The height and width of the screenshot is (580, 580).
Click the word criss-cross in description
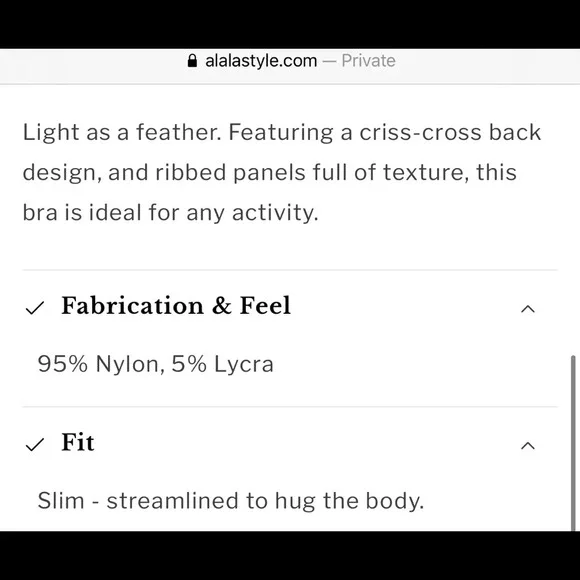point(421,132)
